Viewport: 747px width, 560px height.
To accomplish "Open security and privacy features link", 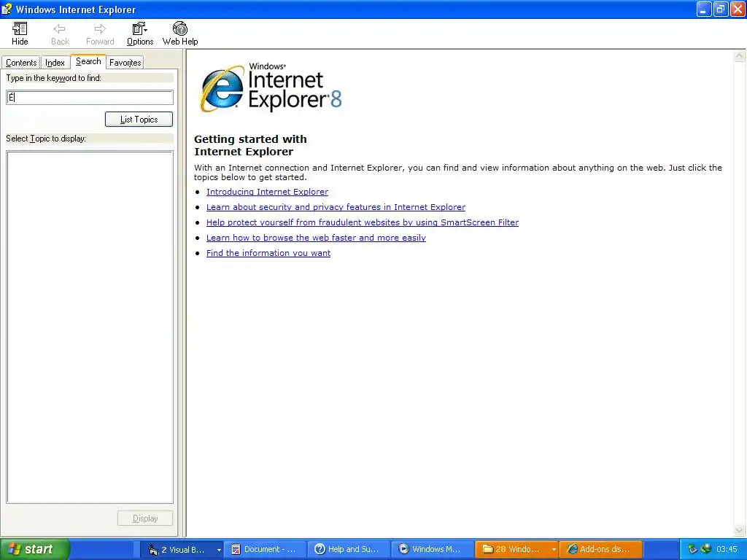I will pos(336,207).
